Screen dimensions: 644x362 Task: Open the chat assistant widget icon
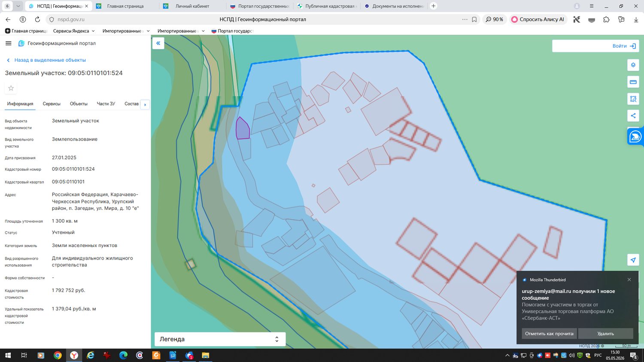click(x=635, y=137)
